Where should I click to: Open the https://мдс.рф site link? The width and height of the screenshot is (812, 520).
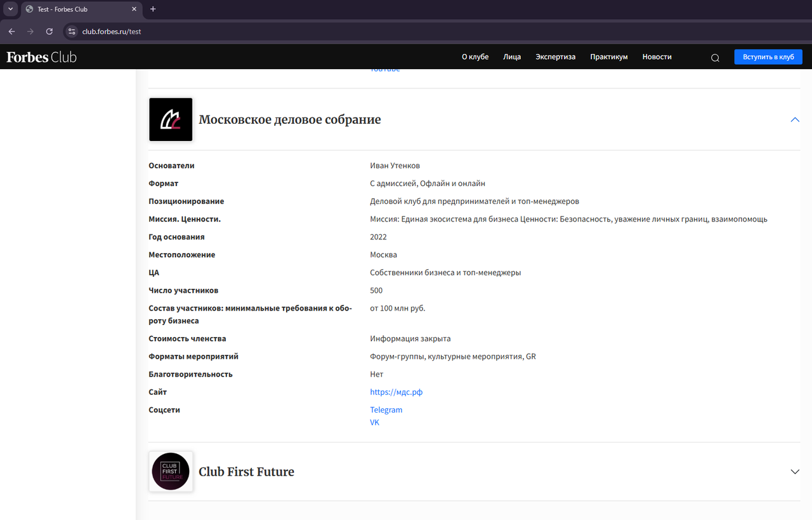(x=396, y=392)
